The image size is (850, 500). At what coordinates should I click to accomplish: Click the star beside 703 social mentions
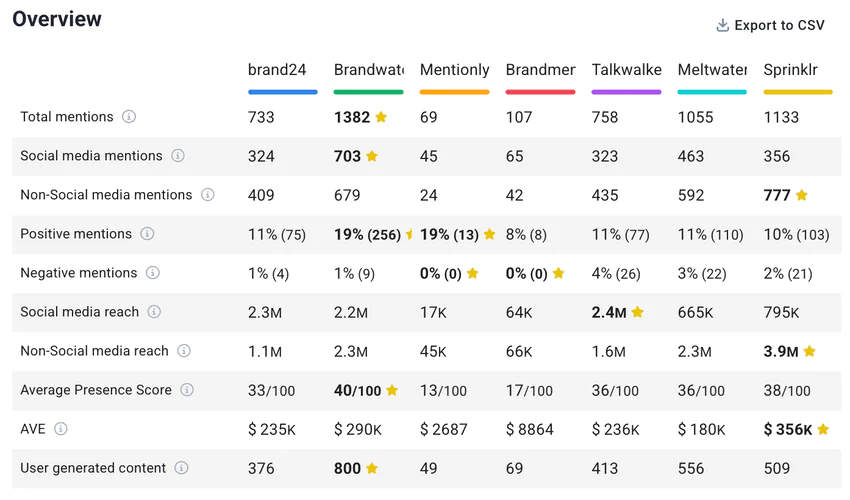[x=372, y=156]
